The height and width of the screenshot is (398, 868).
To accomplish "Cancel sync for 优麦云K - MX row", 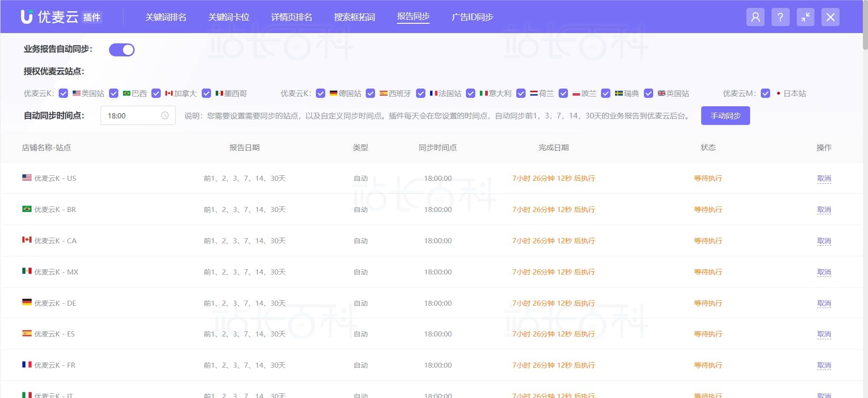I will 824,272.
